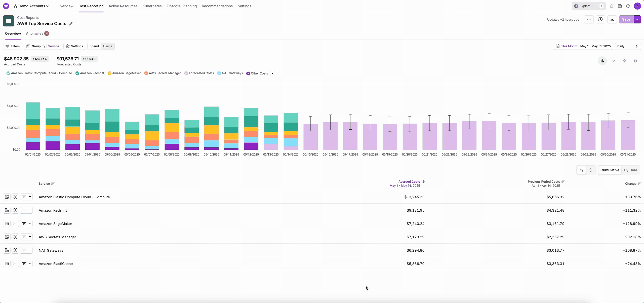Open chart icon for Amazon ElastiCache row
This screenshot has height=303, width=644.
click(7, 263)
